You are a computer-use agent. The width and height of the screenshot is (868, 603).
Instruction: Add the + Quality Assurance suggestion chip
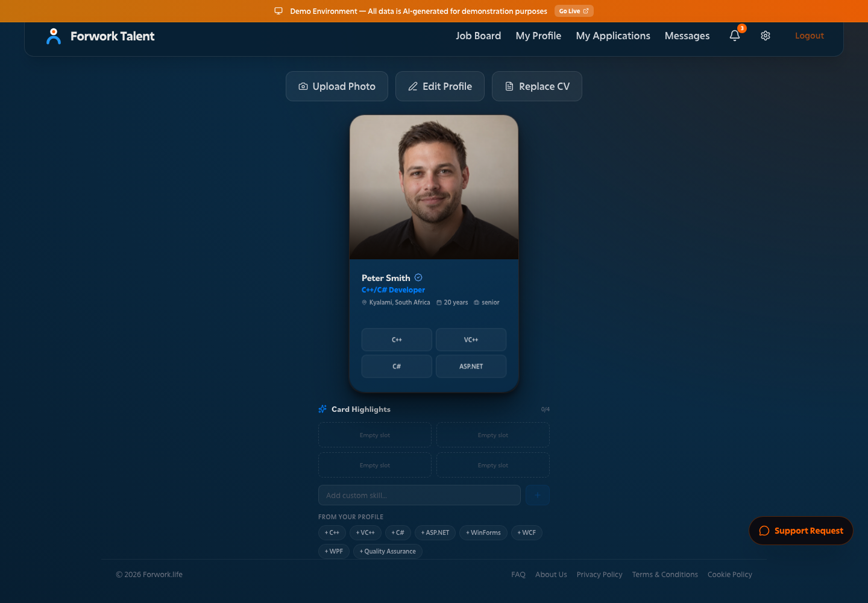pyautogui.click(x=388, y=551)
